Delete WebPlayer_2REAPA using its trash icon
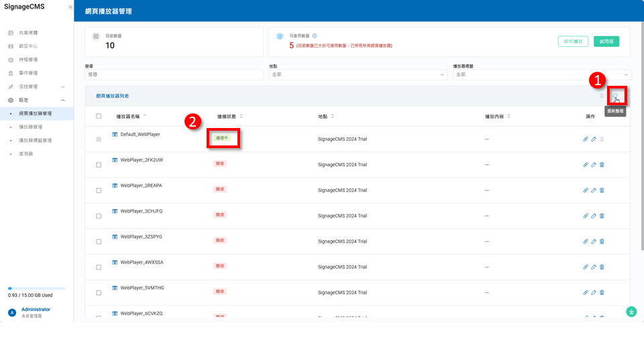Image resolution: width=644 pixels, height=362 pixels. tap(602, 190)
